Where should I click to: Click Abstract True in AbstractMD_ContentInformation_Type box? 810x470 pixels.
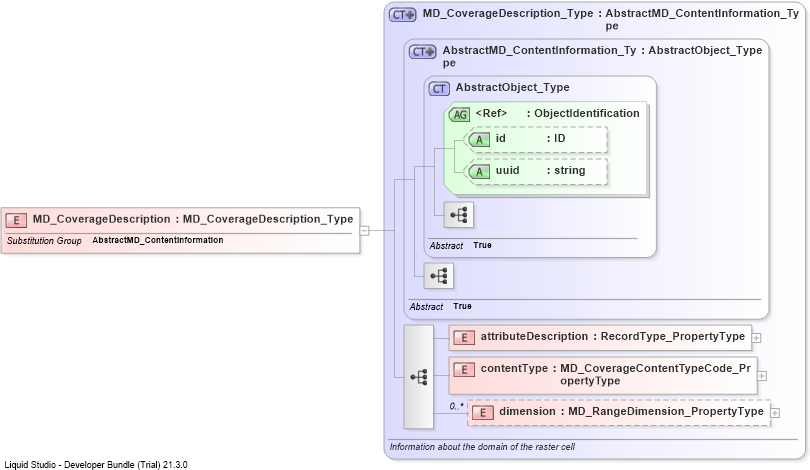click(441, 306)
